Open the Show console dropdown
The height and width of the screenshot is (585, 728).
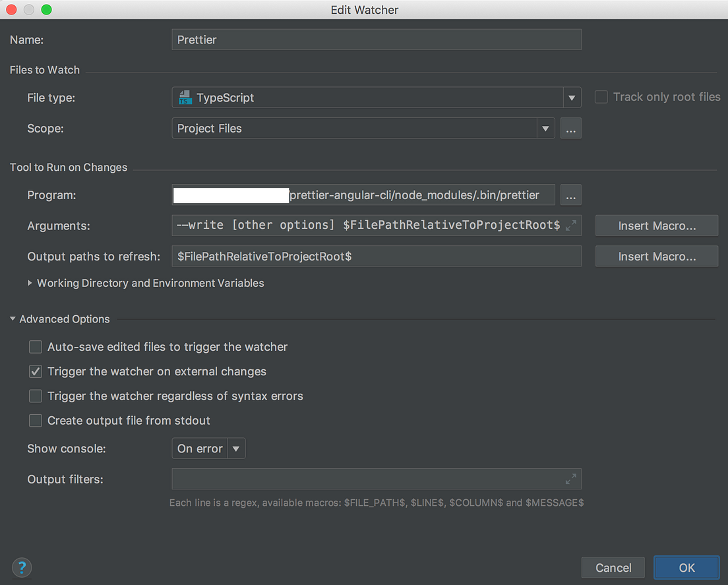coord(236,448)
